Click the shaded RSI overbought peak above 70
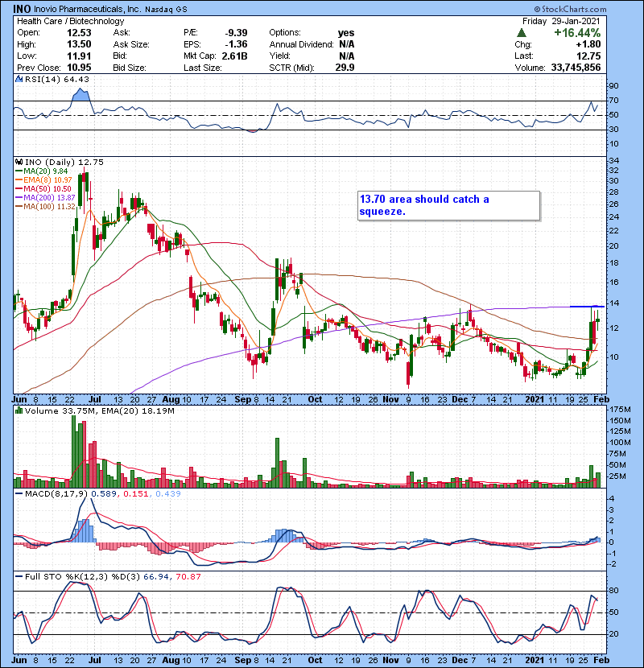644x668 pixels. coord(80,95)
